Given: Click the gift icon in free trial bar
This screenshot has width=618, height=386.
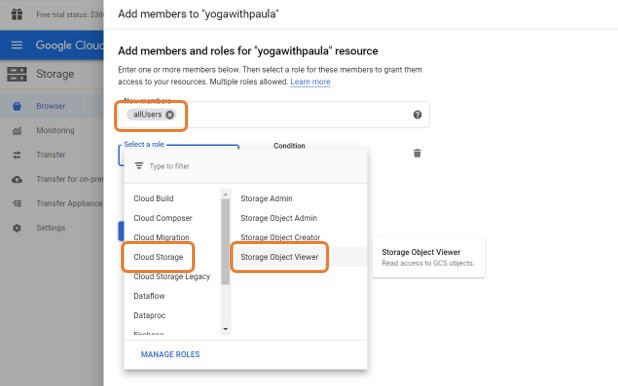Looking at the screenshot, I should 17,14.
